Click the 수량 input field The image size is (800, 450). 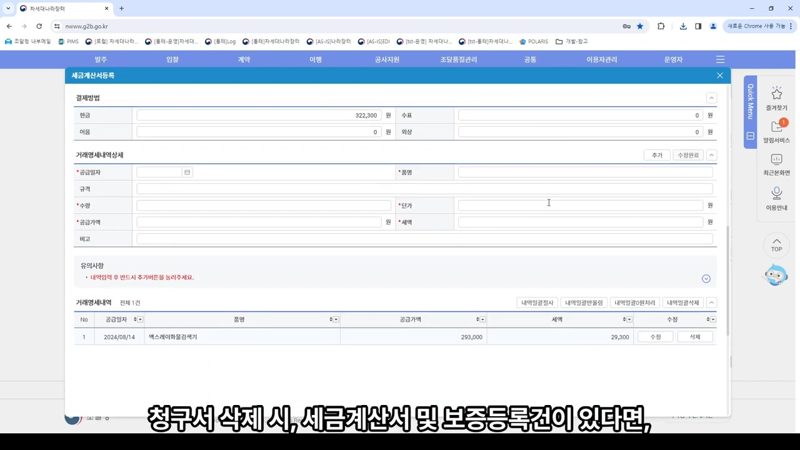(x=264, y=206)
